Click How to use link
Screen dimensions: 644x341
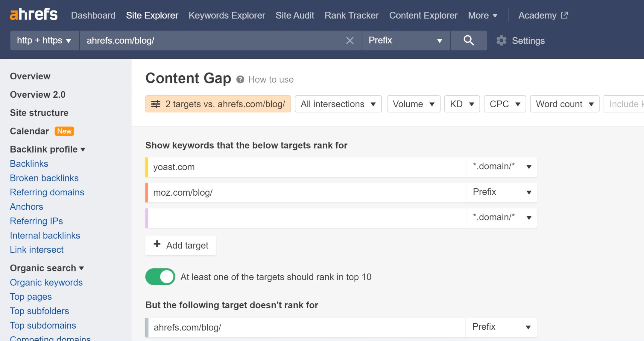271,79
